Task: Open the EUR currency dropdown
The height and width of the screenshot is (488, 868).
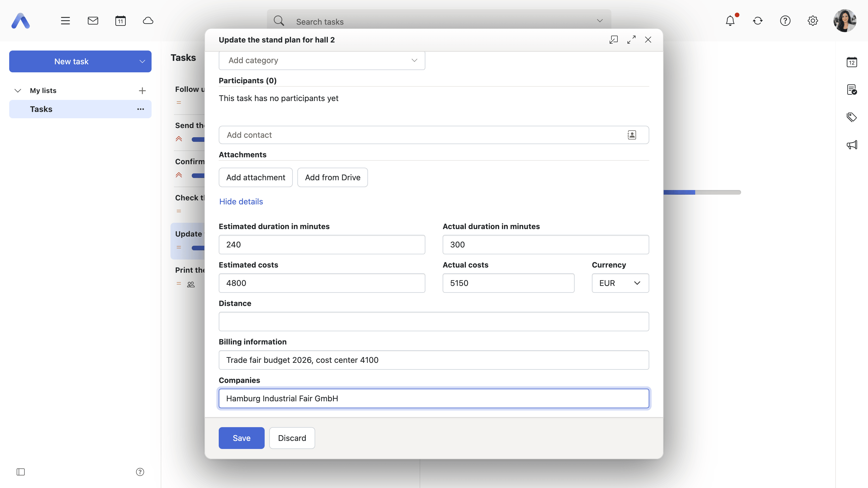Action: tap(620, 283)
